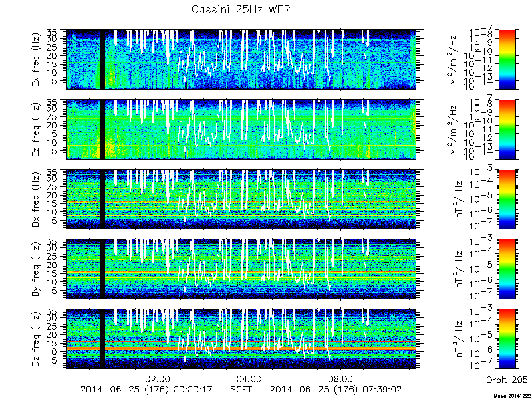532x399 pixels.
Task: Pick the color bar beside the By panel
Action: [x=507, y=269]
